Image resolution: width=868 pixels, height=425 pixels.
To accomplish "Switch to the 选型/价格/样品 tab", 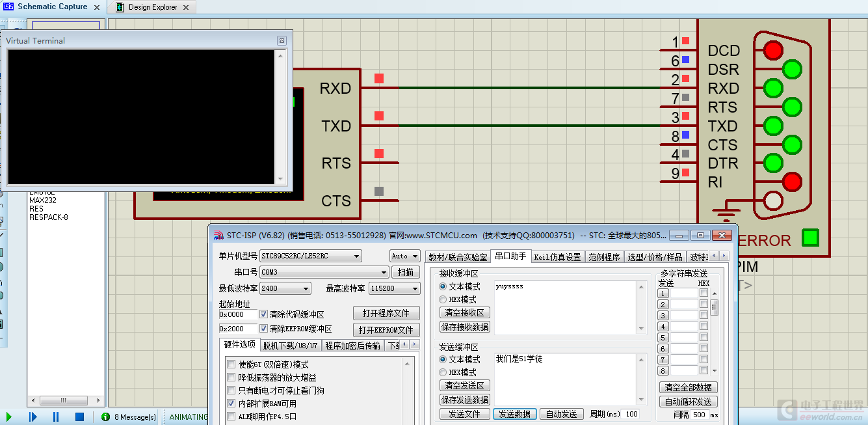I will pyautogui.click(x=655, y=257).
